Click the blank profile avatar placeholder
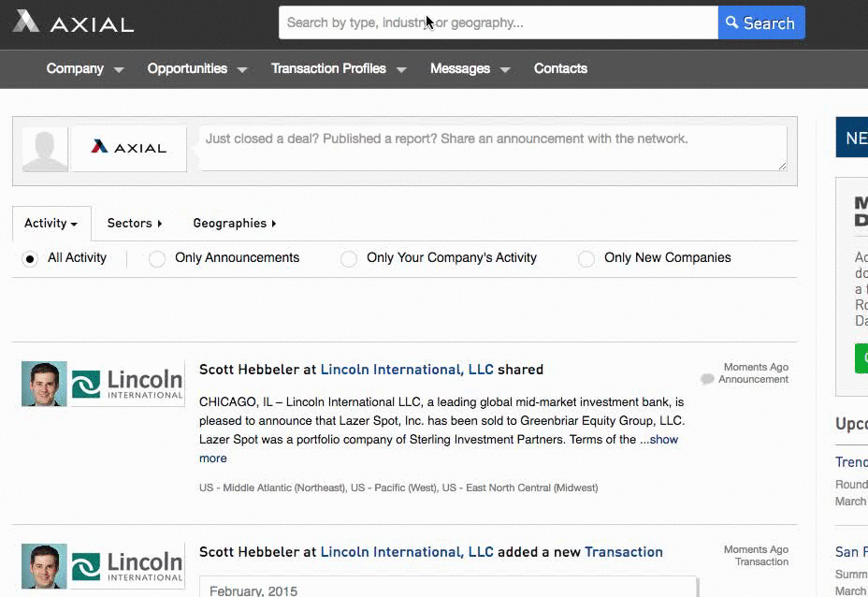This screenshot has width=868, height=597. pos(45,149)
